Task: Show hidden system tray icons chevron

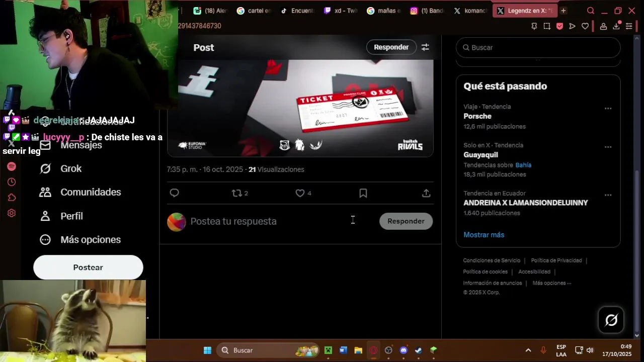Action: 528,350
